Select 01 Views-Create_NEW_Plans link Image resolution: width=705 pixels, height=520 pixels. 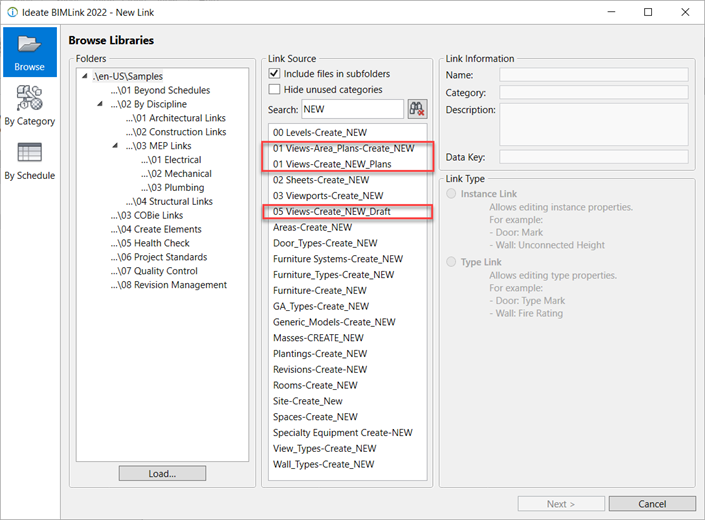coord(332,164)
